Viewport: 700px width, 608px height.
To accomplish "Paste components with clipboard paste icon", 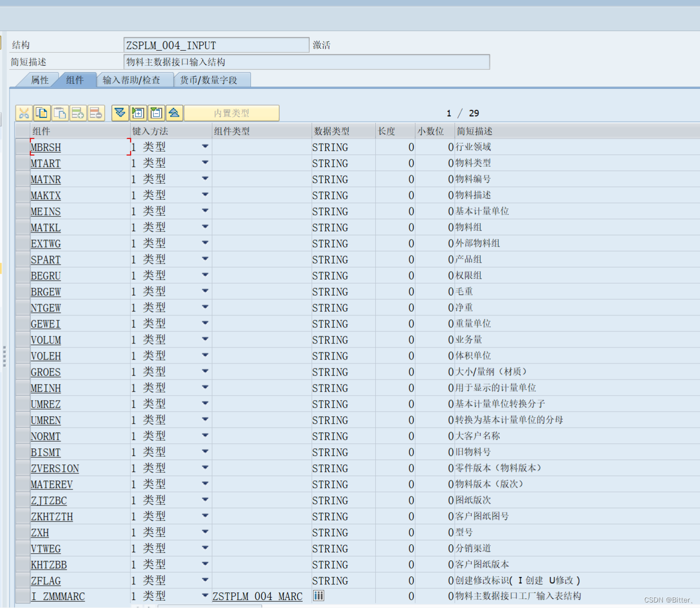I will [x=60, y=112].
